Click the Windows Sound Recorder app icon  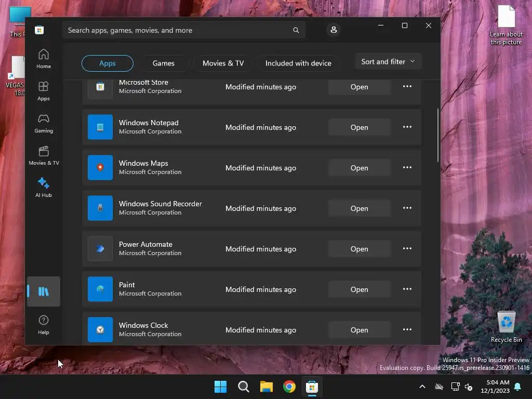(100, 208)
